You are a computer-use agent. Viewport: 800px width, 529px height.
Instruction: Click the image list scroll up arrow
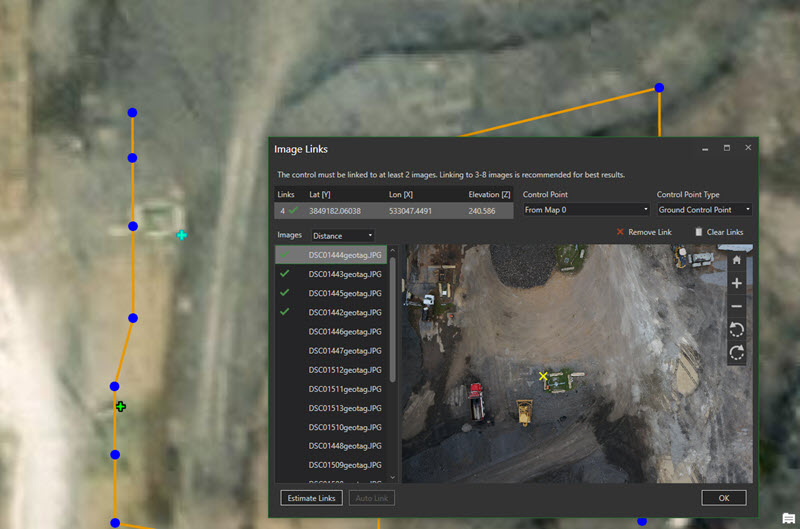(x=392, y=250)
